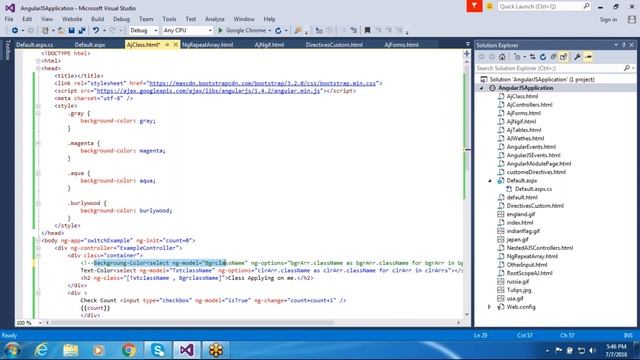
Task: Toggle Preview Selected Items icon
Action: 588,57
